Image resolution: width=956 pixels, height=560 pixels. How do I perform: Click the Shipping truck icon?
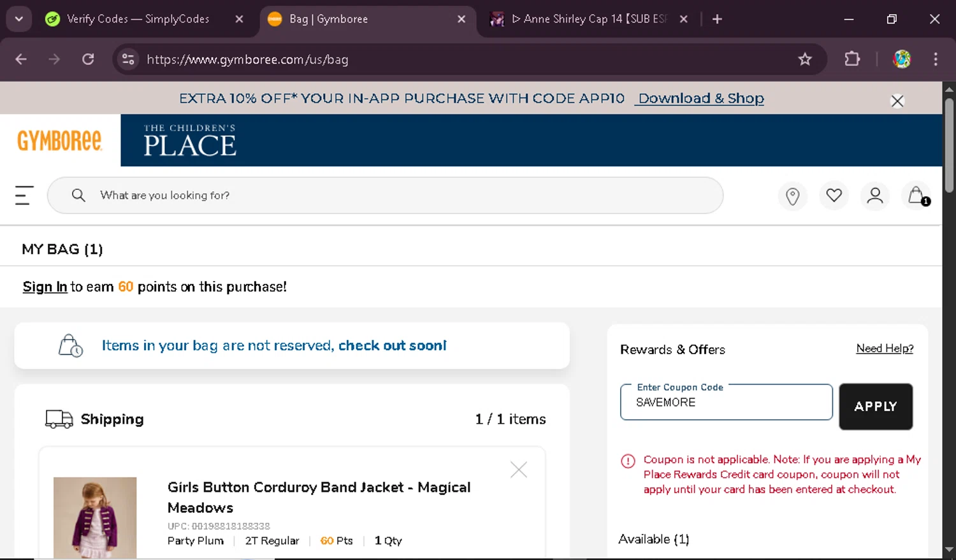click(59, 419)
